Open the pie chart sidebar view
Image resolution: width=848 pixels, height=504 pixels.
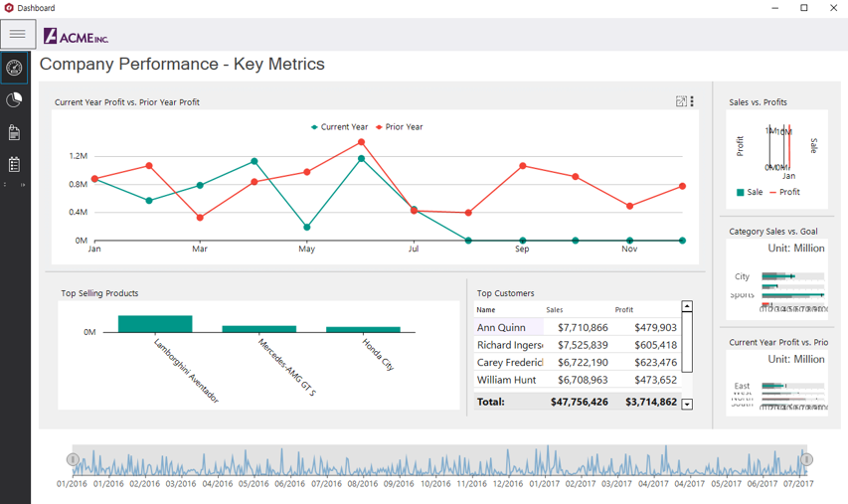(x=14, y=100)
